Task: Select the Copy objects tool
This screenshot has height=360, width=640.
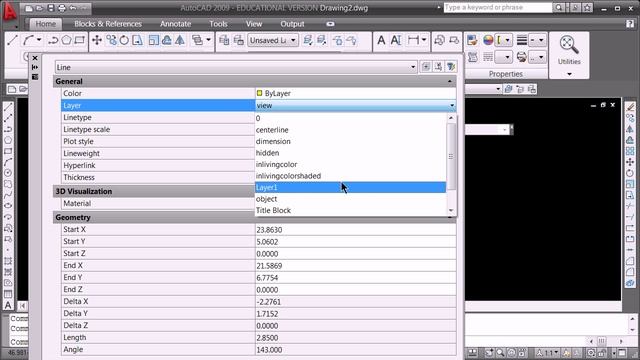Action: click(x=111, y=40)
